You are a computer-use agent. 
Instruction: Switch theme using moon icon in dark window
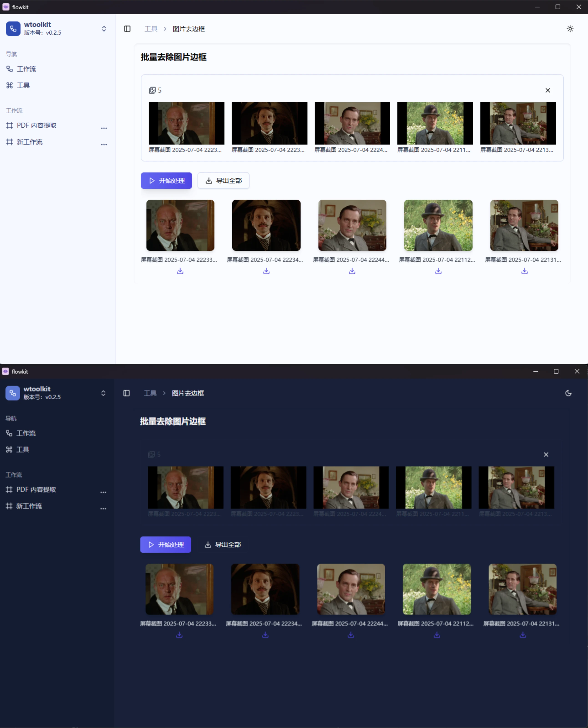pos(568,393)
